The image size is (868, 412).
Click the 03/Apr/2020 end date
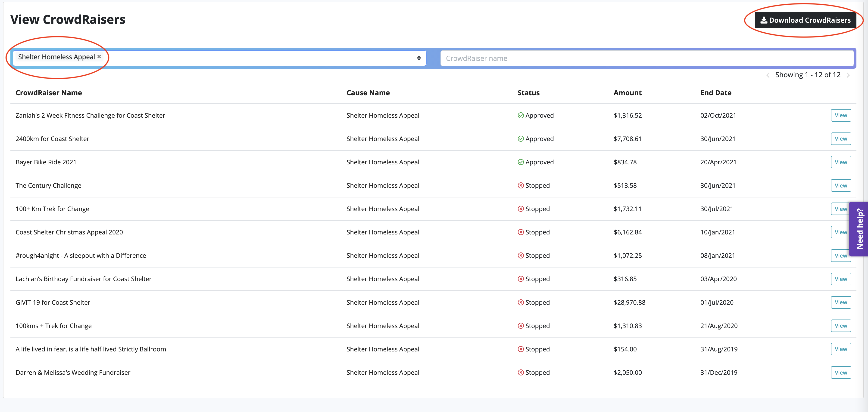coord(718,279)
